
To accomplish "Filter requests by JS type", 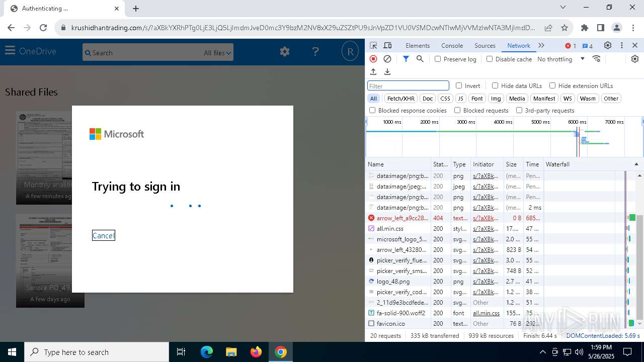I will tap(460, 99).
